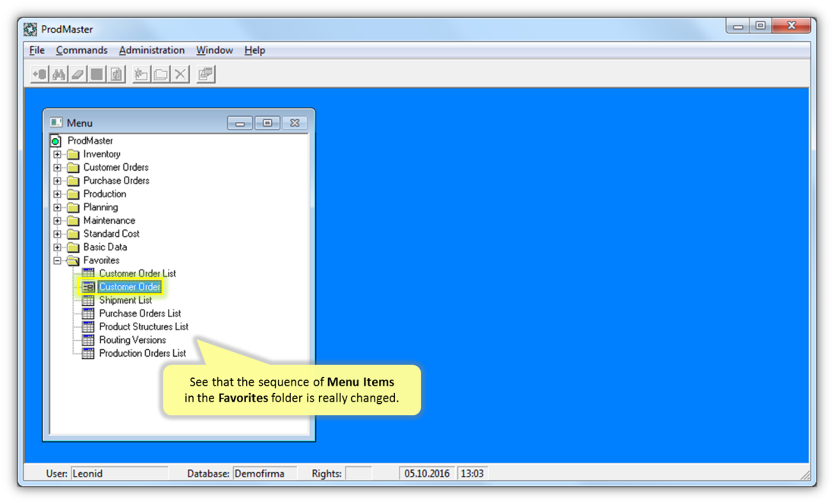Collapse the Favorites tree node
This screenshot has width=834, height=504.
click(58, 260)
